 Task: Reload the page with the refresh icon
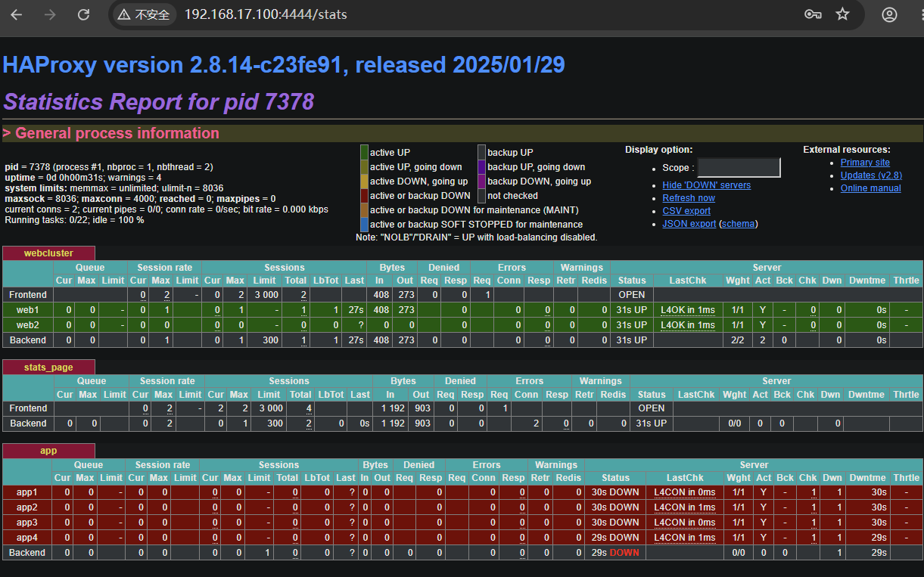tap(84, 14)
